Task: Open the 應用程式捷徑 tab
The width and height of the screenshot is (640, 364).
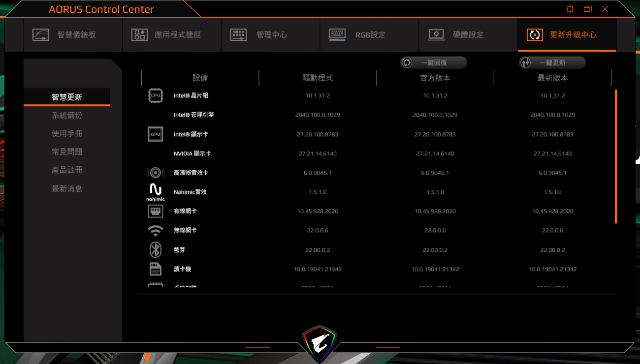Action: point(172,35)
